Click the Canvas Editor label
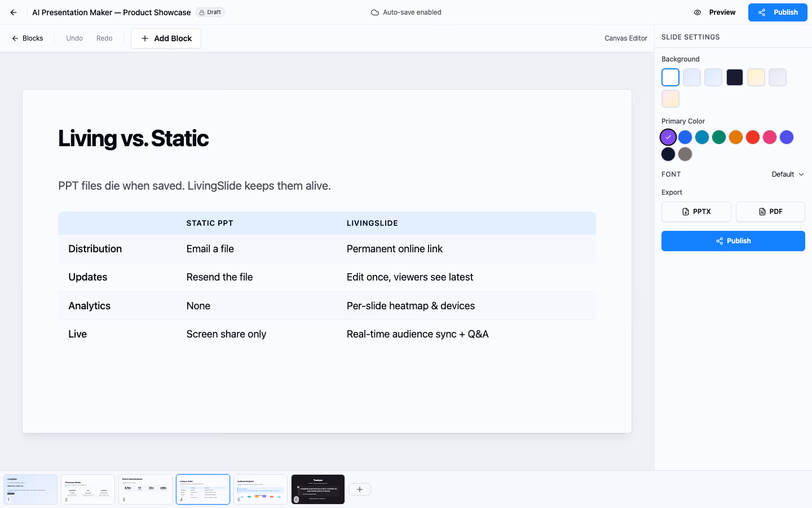Screen dimensions: 812x508 [x=626, y=38]
